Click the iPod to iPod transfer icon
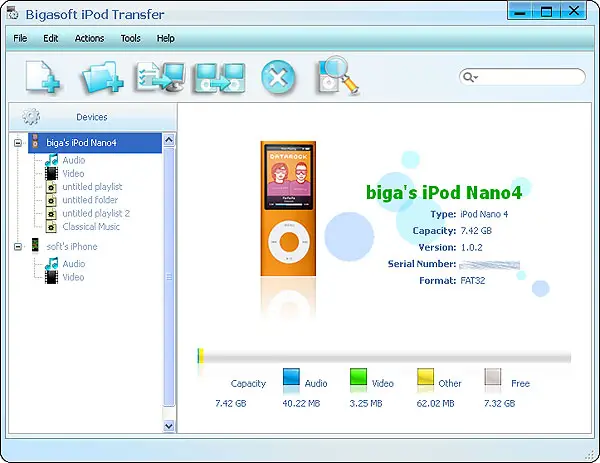The width and height of the screenshot is (600, 463). [x=220, y=78]
